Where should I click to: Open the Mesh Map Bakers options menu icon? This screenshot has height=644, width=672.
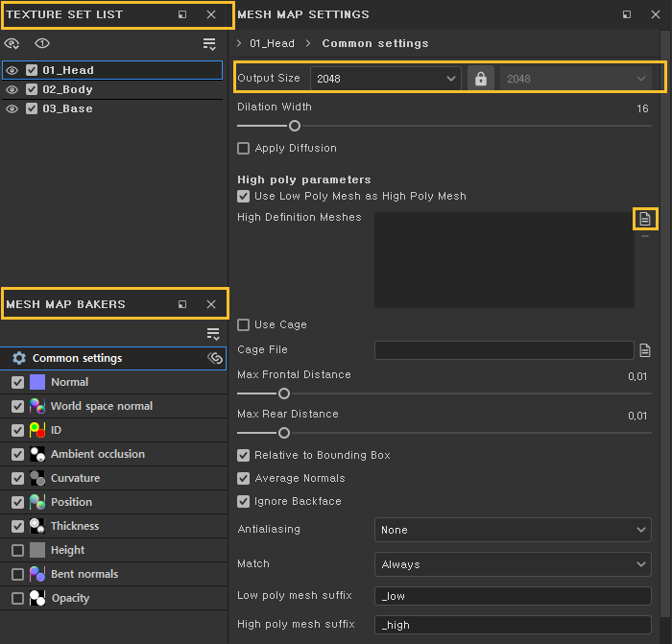tap(213, 333)
